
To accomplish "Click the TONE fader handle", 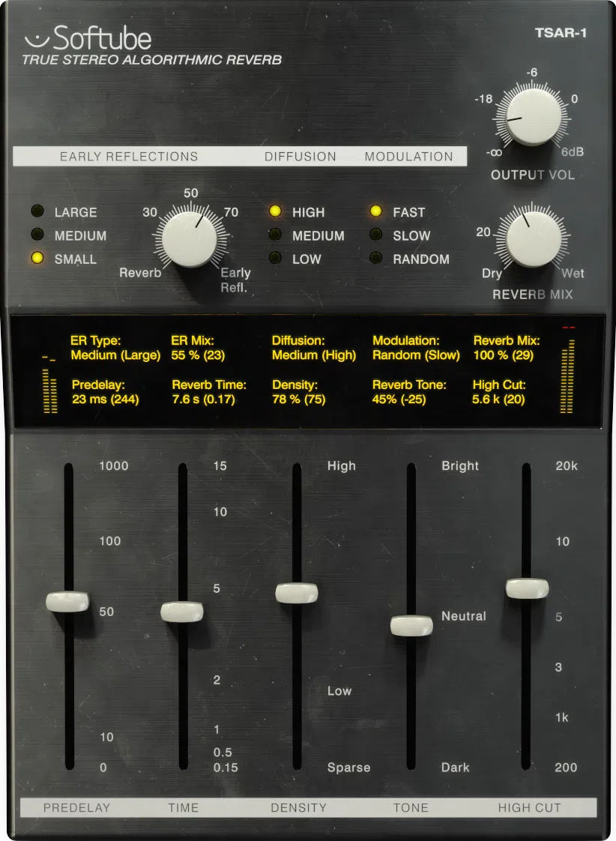I will pyautogui.click(x=411, y=626).
